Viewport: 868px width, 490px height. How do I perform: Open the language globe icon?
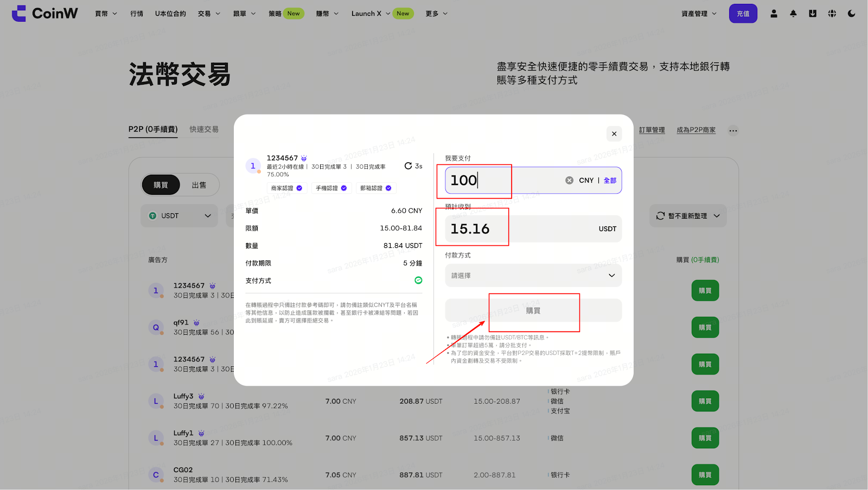click(832, 14)
